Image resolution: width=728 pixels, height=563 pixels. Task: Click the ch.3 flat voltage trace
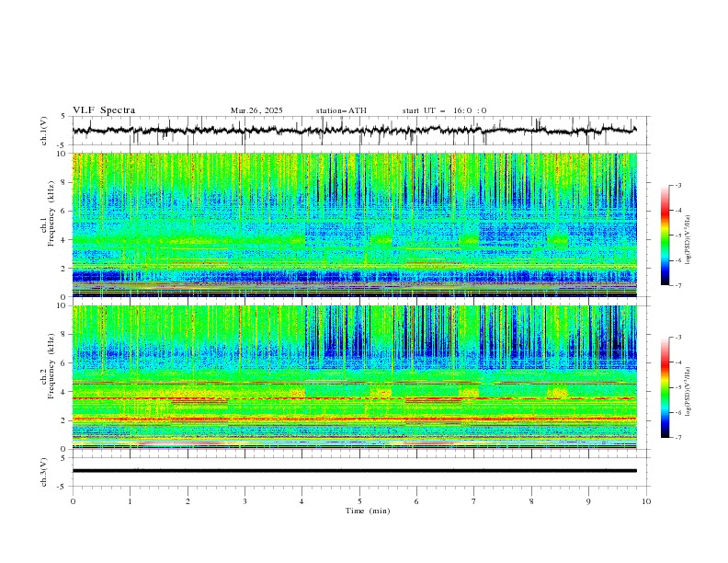coord(354,471)
